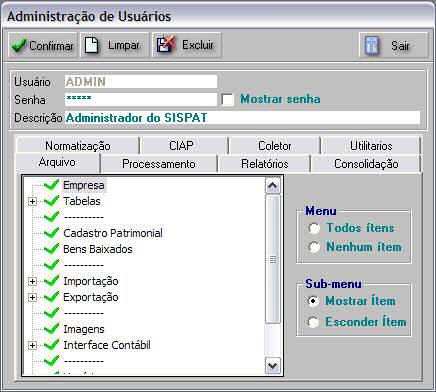This screenshot has width=436, height=392.
Task: Enable the Mostrar senha checkbox
Action: 227,99
